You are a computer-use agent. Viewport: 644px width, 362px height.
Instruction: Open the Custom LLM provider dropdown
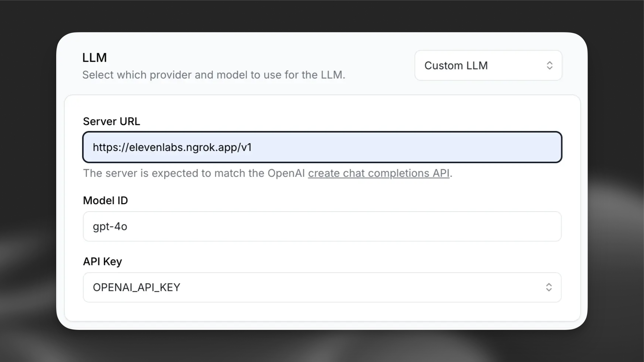click(x=488, y=65)
